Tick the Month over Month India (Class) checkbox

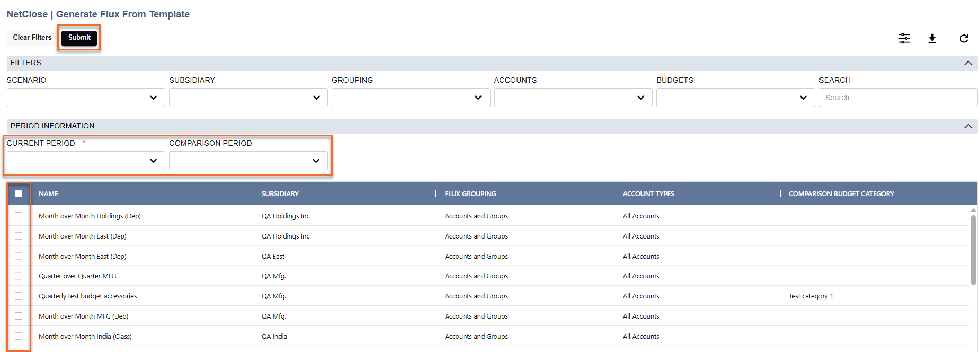19,336
